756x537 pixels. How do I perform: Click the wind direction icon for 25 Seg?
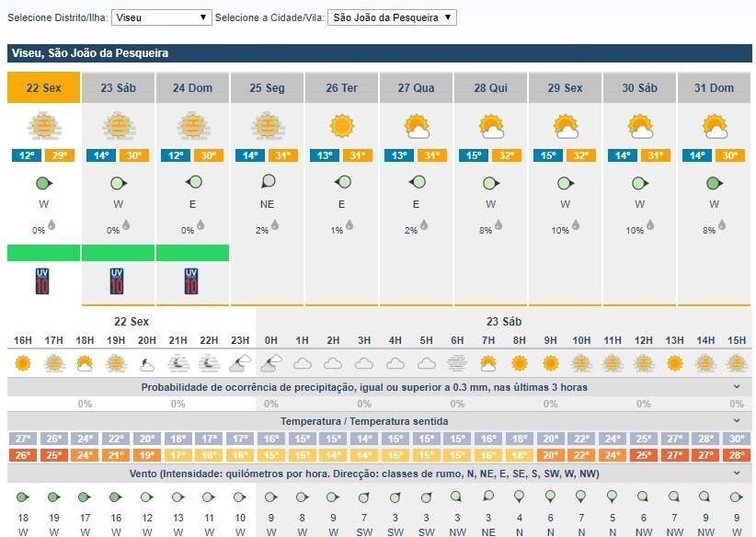(268, 182)
